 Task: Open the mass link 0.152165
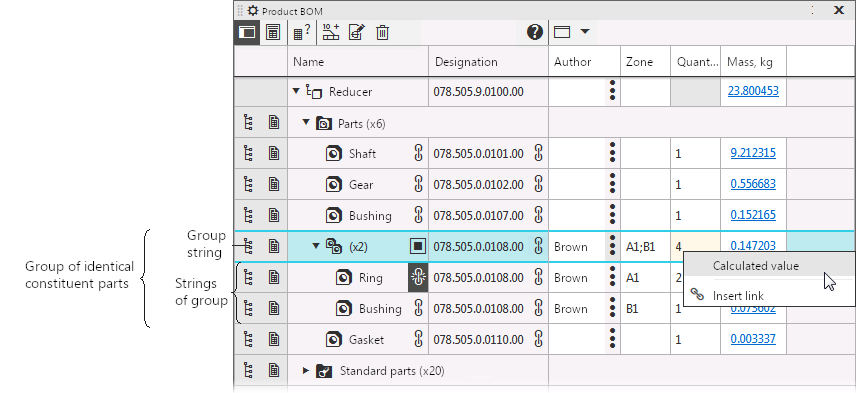(753, 215)
